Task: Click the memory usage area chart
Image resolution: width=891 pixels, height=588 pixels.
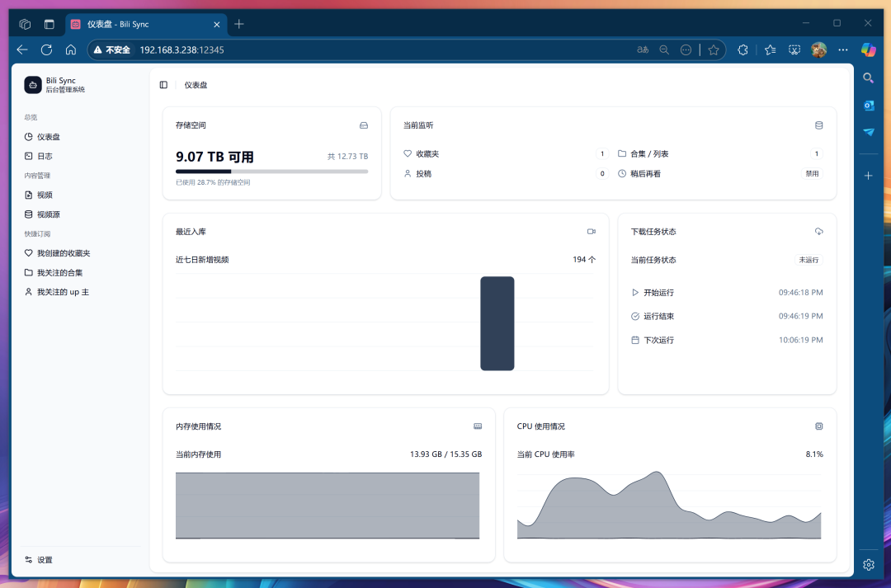Action: pyautogui.click(x=328, y=505)
